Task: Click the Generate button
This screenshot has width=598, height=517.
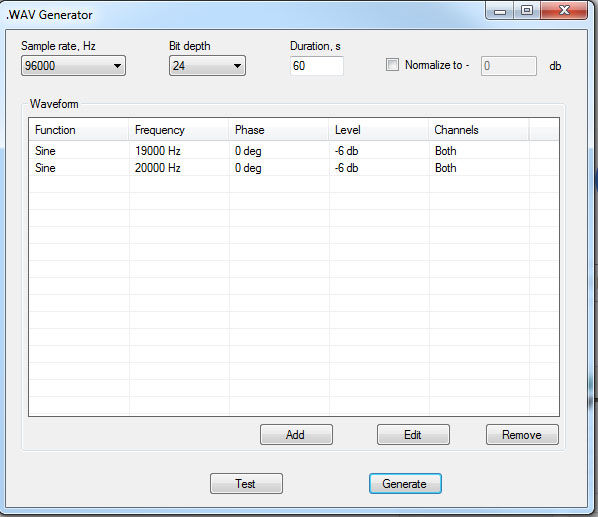Action: (x=405, y=483)
